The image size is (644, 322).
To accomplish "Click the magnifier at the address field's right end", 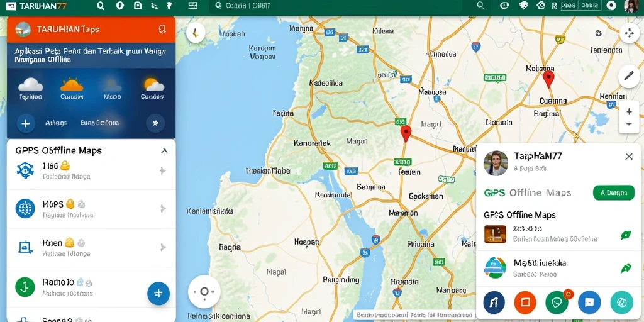I will 480,5.
